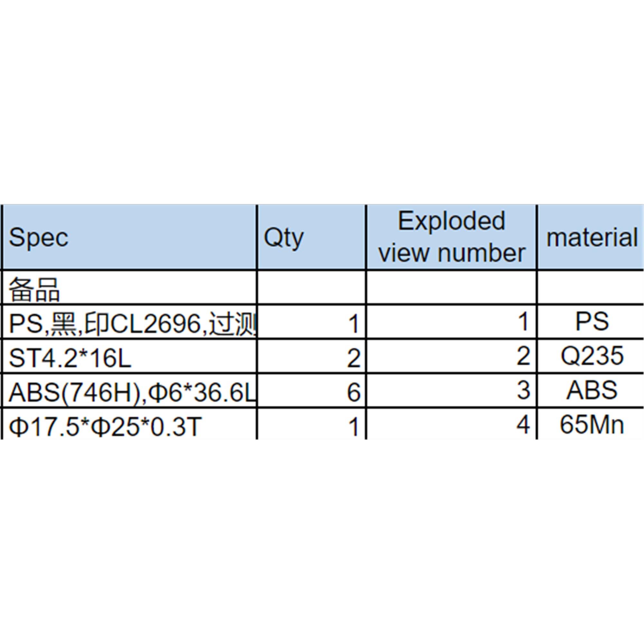Select the Q235 material cell

(x=591, y=356)
